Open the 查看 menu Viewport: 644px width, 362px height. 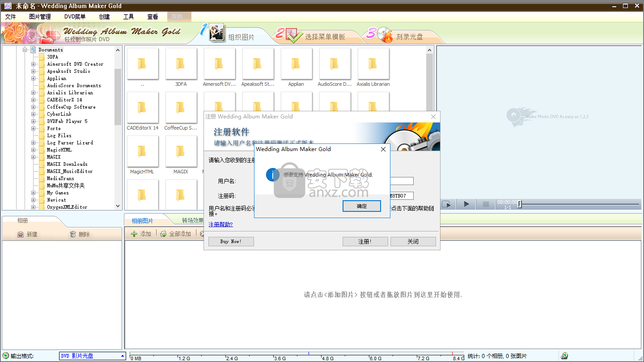(153, 17)
